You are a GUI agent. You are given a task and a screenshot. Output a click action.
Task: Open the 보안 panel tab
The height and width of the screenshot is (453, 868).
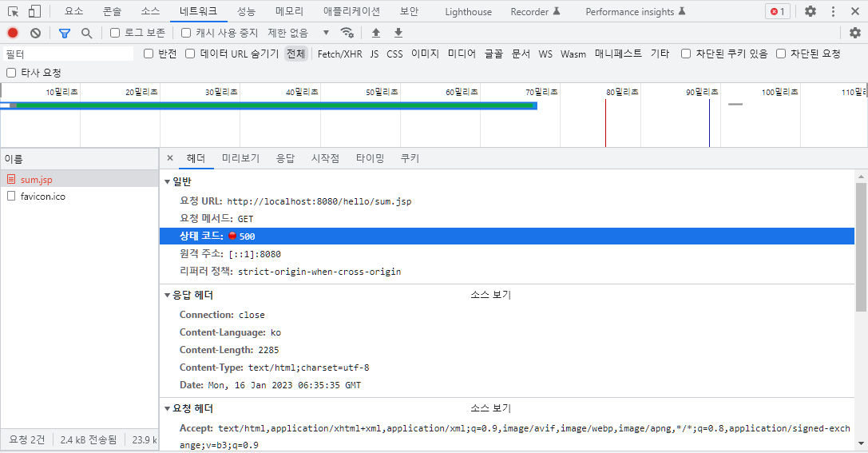pos(409,11)
